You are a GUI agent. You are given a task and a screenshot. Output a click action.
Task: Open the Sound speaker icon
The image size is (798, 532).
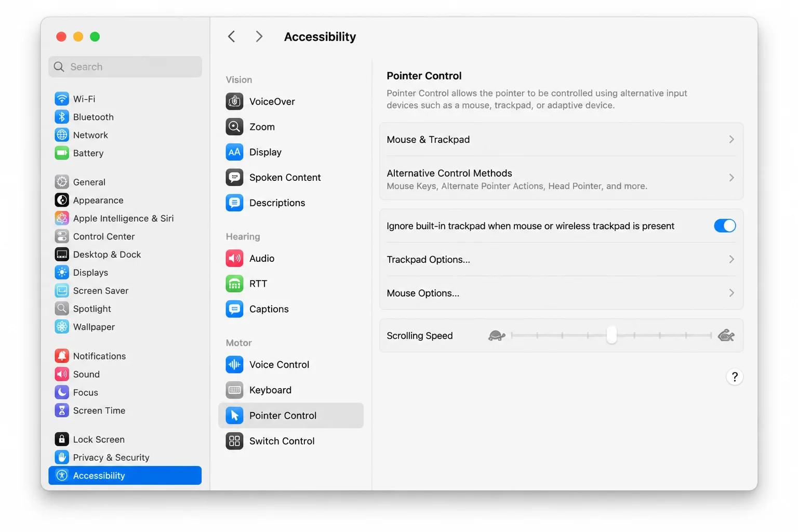pyautogui.click(x=62, y=374)
